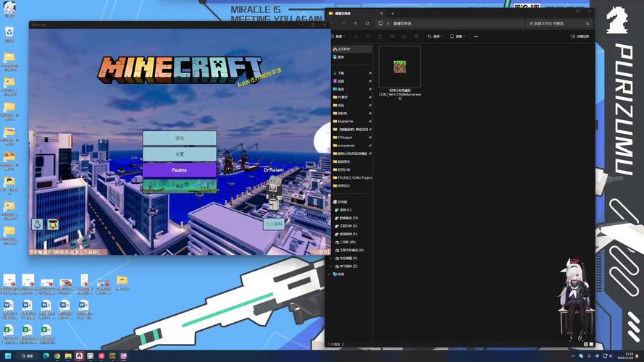This screenshot has height=362, width=644.
Task: Switch to details list view at bottom-right
Action: [585, 345]
